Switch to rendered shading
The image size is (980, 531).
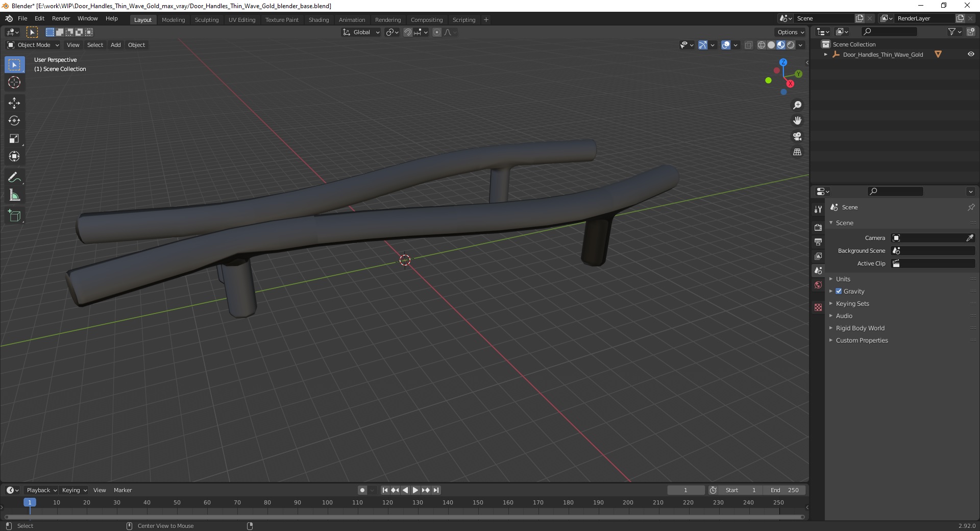(791, 45)
